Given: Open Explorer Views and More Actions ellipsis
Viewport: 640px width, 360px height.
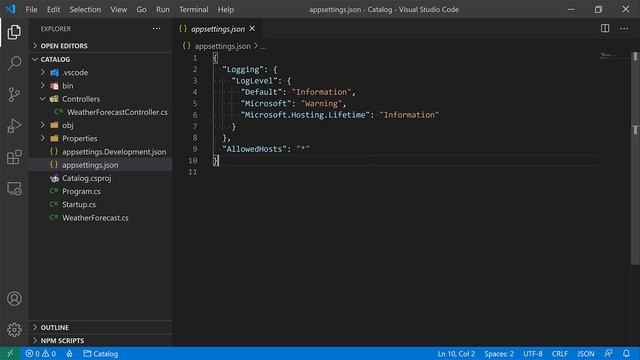Looking at the screenshot, I should coord(156,29).
